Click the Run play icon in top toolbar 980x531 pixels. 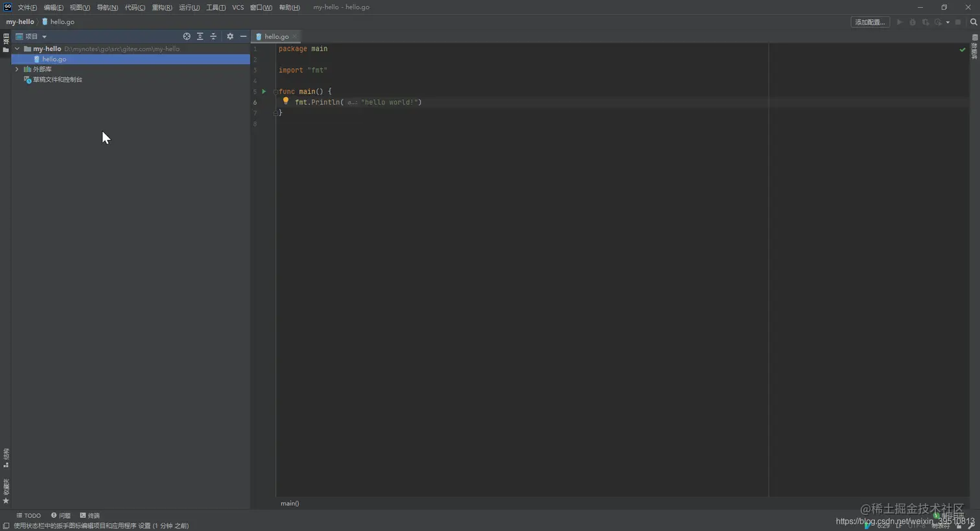[900, 22]
